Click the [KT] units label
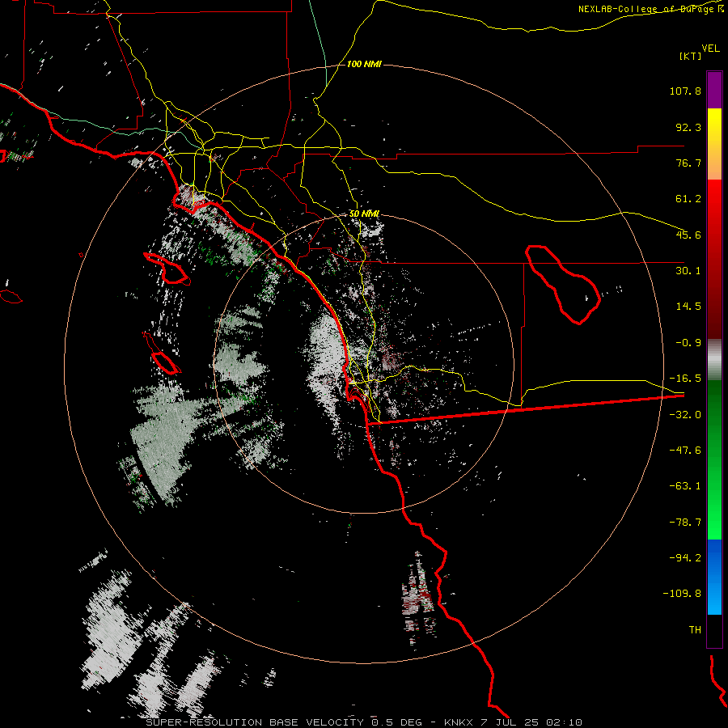Image resolution: width=728 pixels, height=728 pixels. (690, 56)
